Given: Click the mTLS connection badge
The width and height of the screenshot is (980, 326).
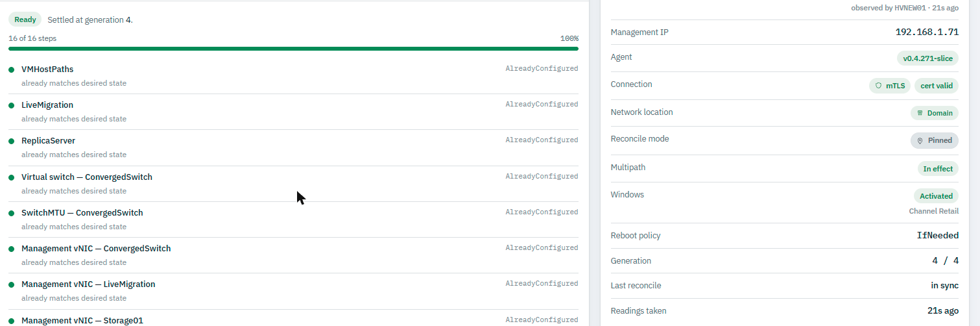Looking at the screenshot, I should (x=890, y=86).
